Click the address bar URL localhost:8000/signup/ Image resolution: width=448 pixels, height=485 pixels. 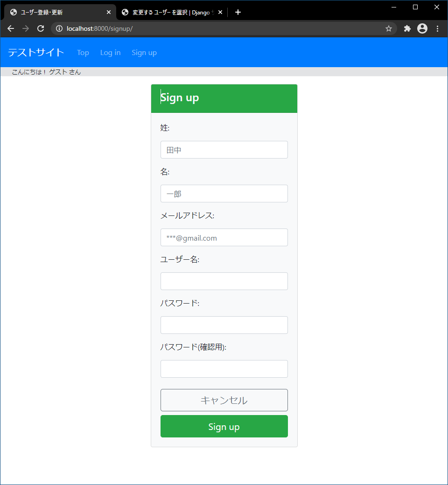coord(100,28)
